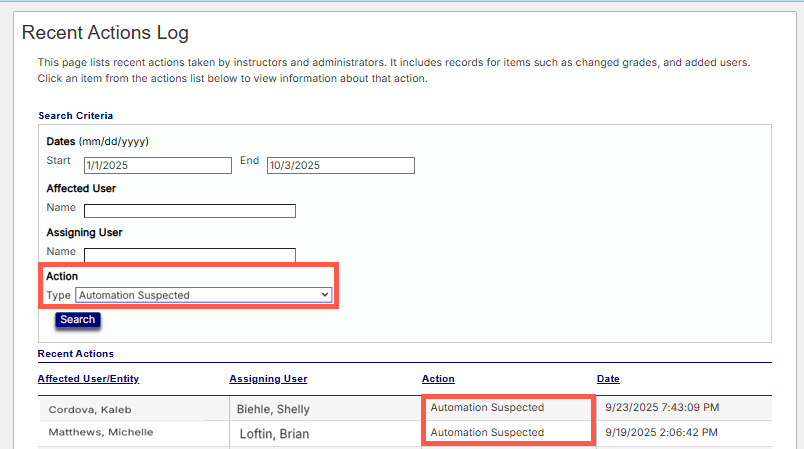Sort by Date column header
The height and width of the screenshot is (449, 804).
(x=608, y=379)
